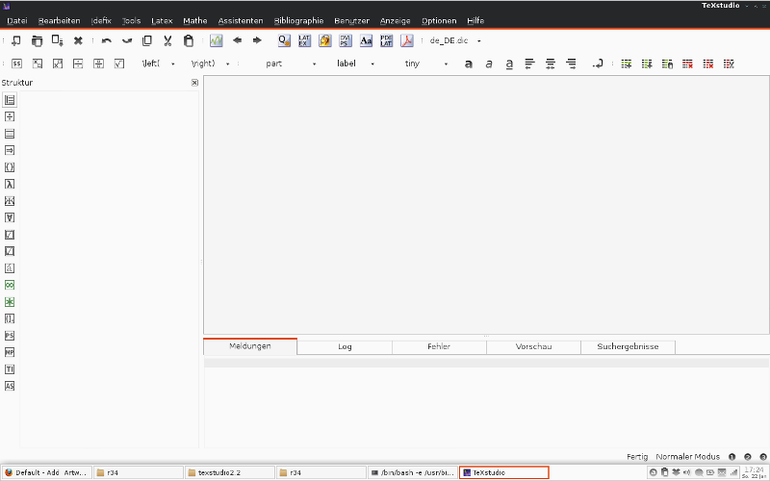Undo the last edit

pos(107,41)
